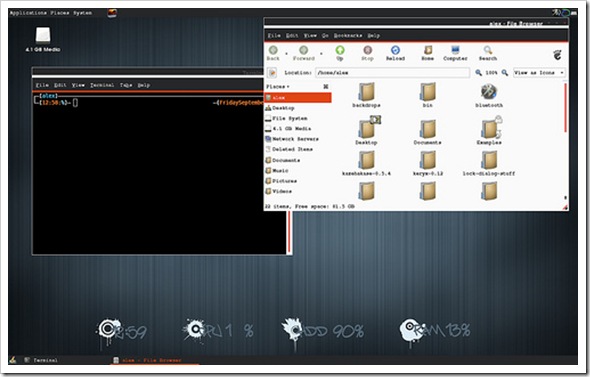Open Home folder from toolbar
The width and height of the screenshot is (590, 377).
click(427, 53)
